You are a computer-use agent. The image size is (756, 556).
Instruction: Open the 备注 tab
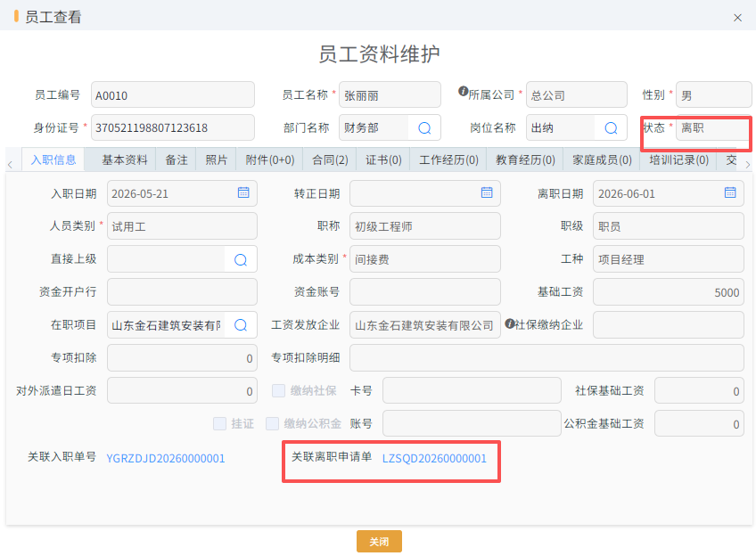click(177, 160)
